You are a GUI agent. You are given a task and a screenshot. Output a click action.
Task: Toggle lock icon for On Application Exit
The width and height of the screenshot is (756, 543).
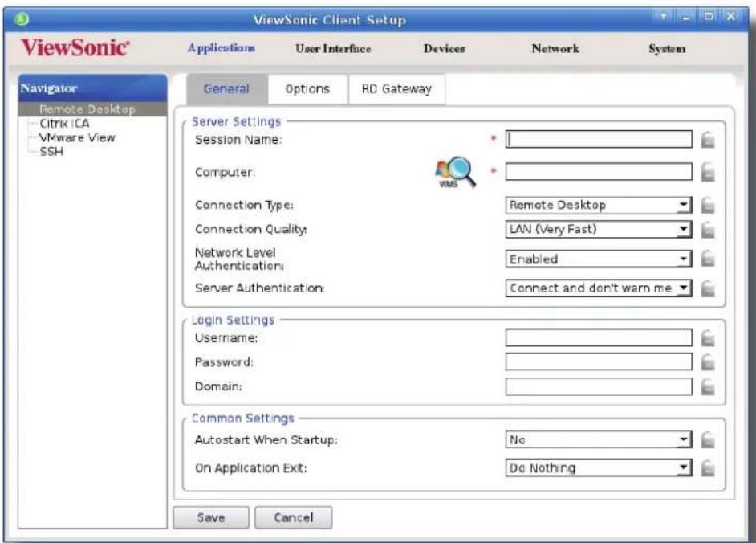pyautogui.click(x=707, y=468)
